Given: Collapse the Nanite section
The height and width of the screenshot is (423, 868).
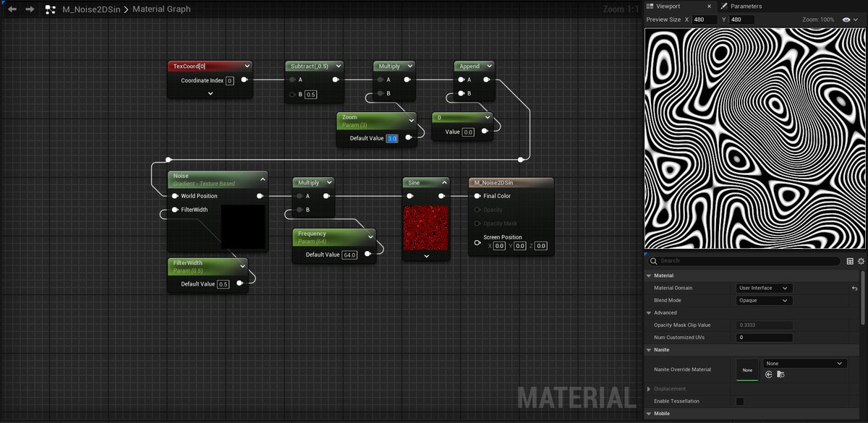Looking at the screenshot, I should pyautogui.click(x=649, y=350).
